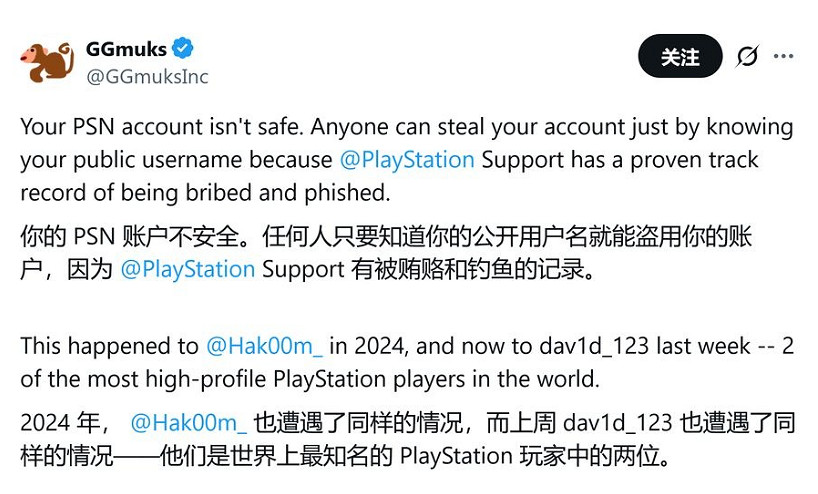Open the three-dot more options menu

783,57
